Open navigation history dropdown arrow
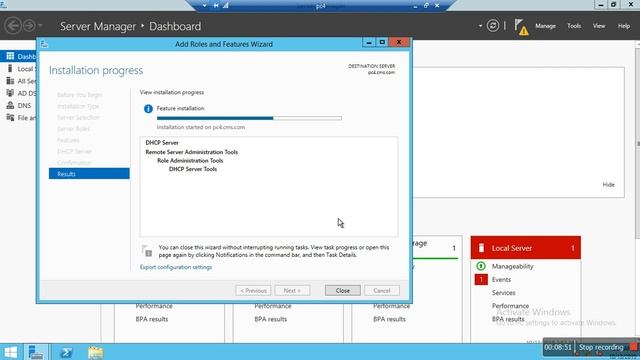Viewport: 640px width, 360px height. (x=40, y=26)
